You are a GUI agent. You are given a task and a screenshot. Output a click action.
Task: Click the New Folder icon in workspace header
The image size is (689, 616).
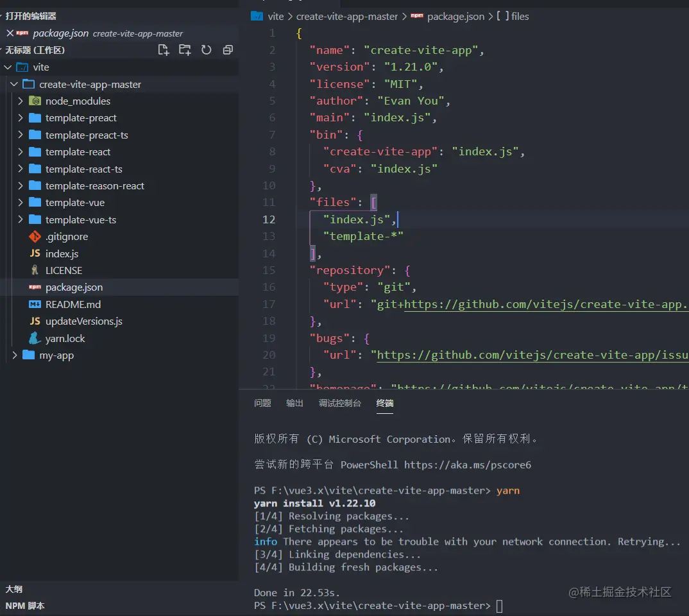[185, 50]
